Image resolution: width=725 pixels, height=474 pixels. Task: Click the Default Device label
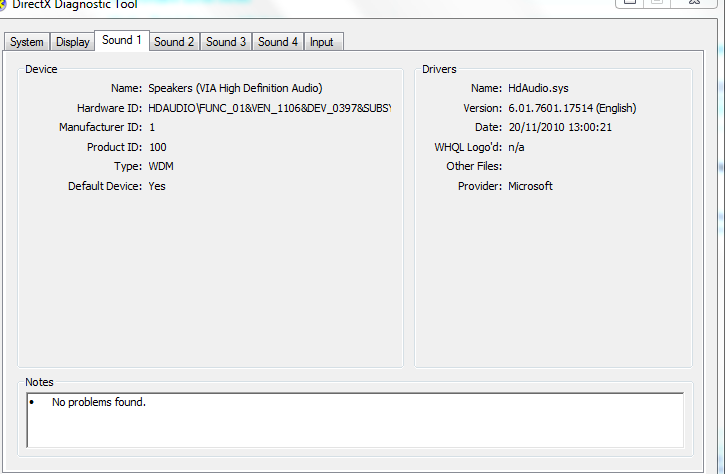point(105,186)
